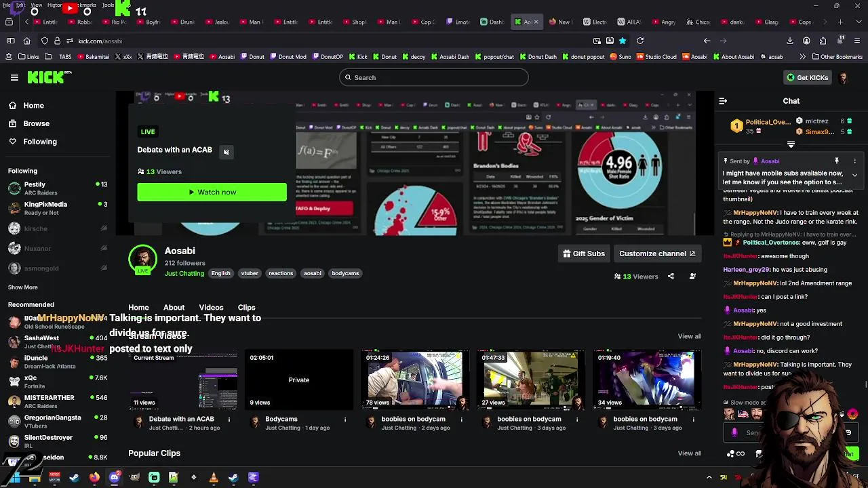Click browser home button
The image size is (868, 488).
pos(26,41)
